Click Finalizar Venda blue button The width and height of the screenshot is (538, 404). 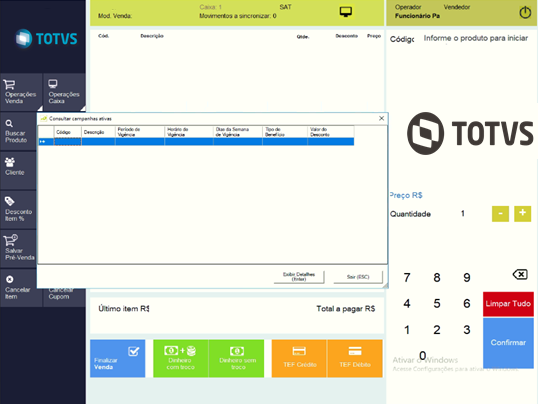(118, 358)
